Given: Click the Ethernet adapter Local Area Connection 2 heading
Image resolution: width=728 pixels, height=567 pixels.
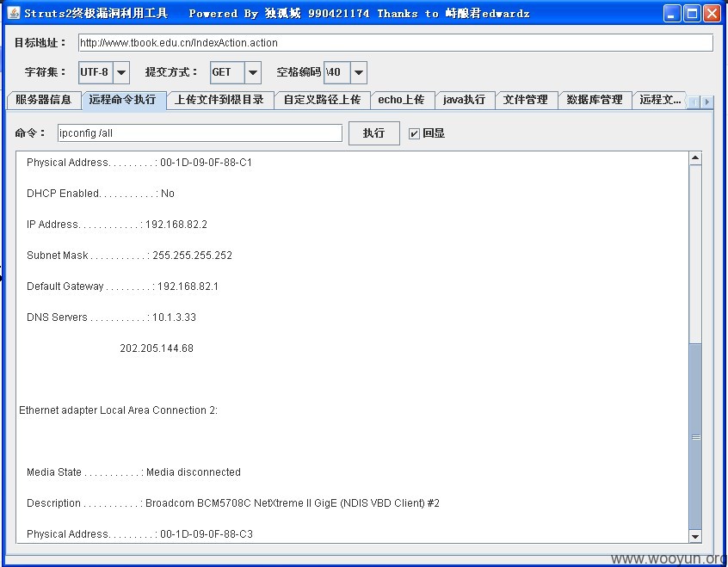Looking at the screenshot, I should pyautogui.click(x=119, y=410).
